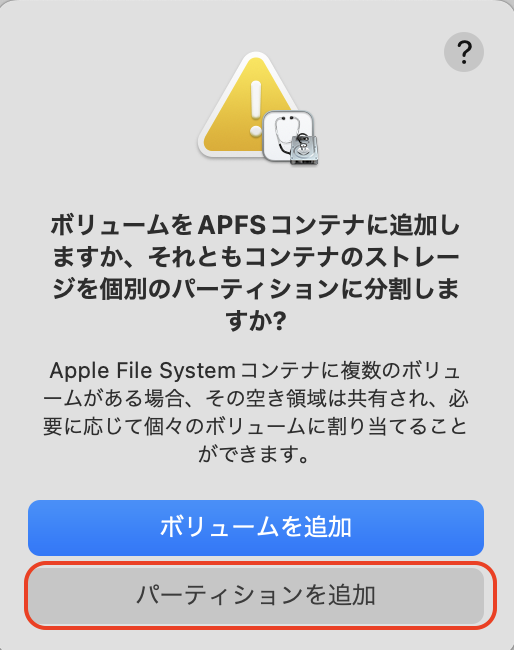Click the Apple File System description text
The height and width of the screenshot is (650, 514).
256,412
